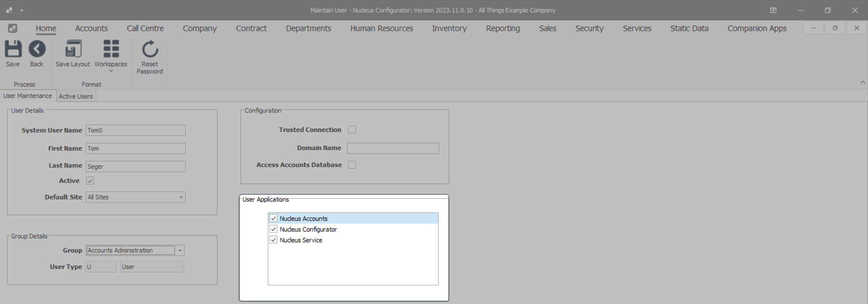The height and width of the screenshot is (304, 868).
Task: Expand the Default Site dropdown
Action: click(x=181, y=197)
